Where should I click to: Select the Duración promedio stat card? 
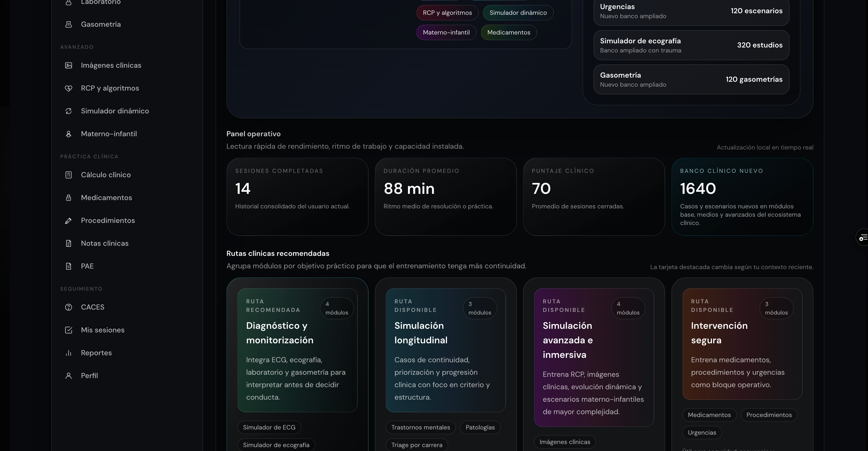click(x=446, y=197)
